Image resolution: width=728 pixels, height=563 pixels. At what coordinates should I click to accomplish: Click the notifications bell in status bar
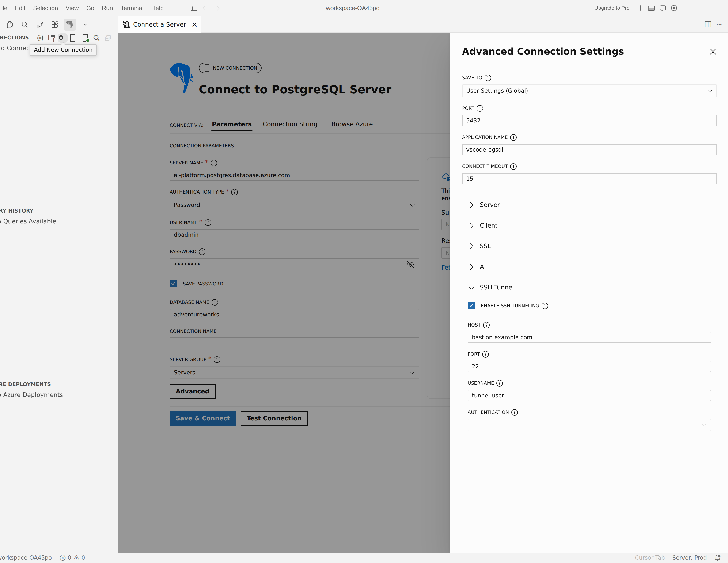(718, 558)
